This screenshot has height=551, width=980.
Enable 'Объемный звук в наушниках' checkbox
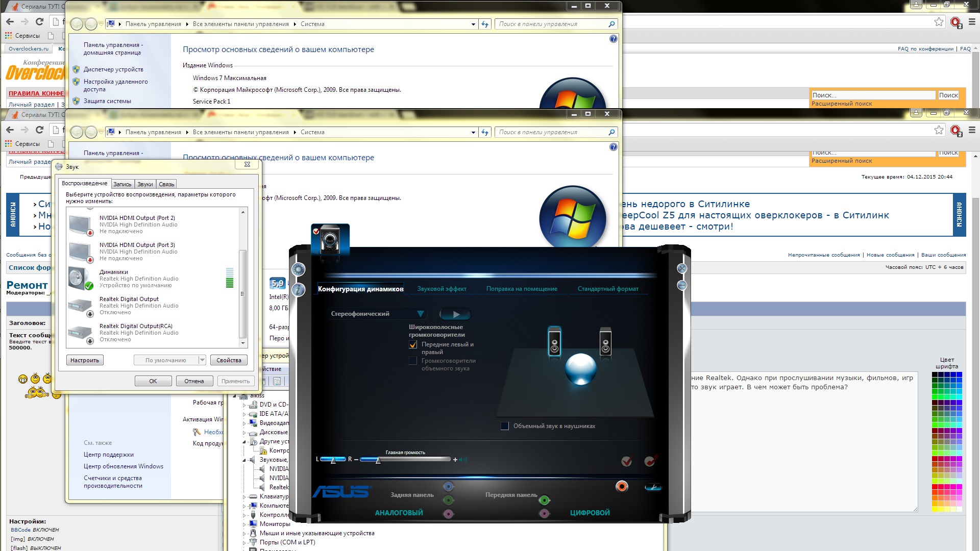click(505, 426)
